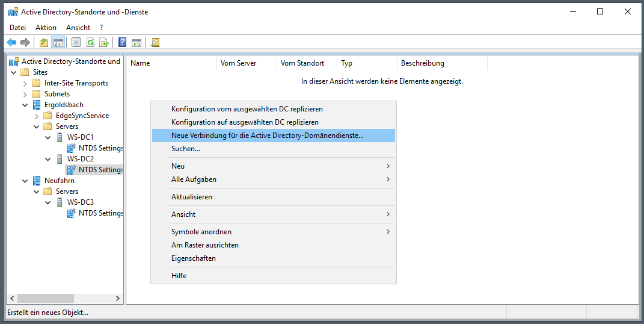The image size is (644, 324).
Task: Collapse the Sites node
Action: click(x=14, y=72)
